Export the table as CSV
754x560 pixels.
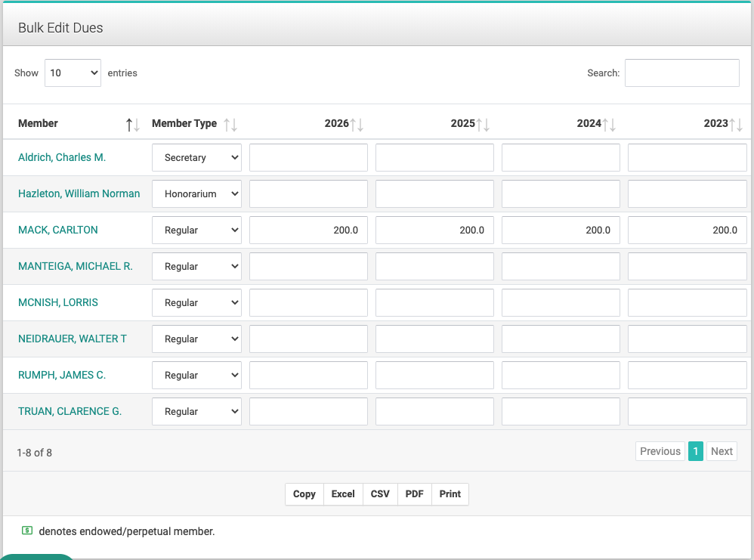(380, 494)
